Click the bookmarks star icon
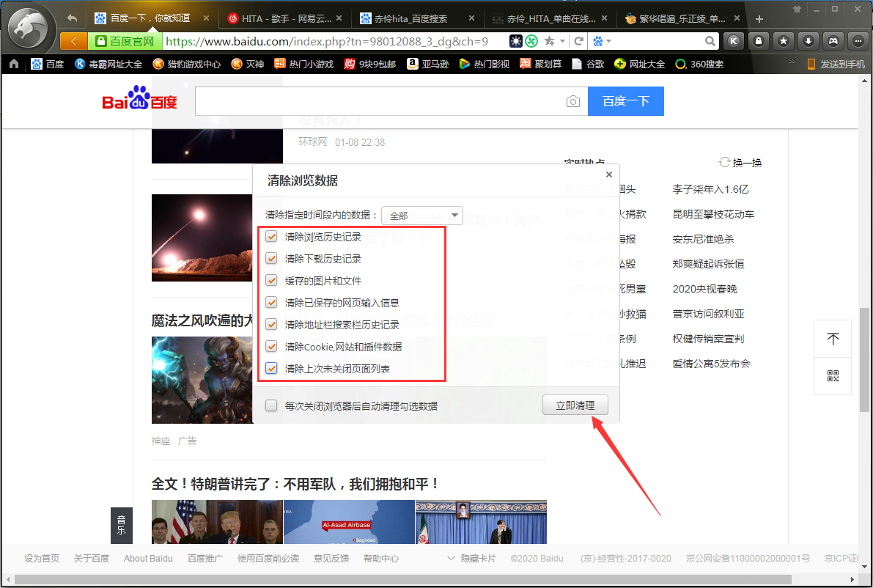 click(x=784, y=42)
